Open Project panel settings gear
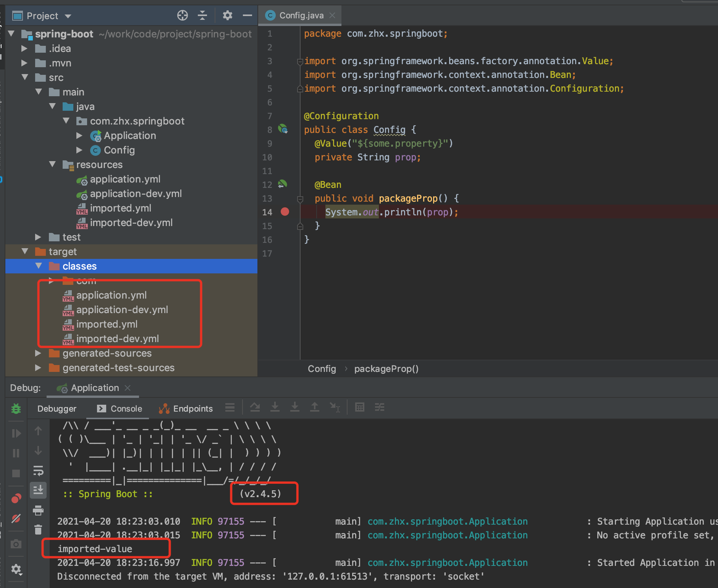The image size is (718, 588). [228, 15]
